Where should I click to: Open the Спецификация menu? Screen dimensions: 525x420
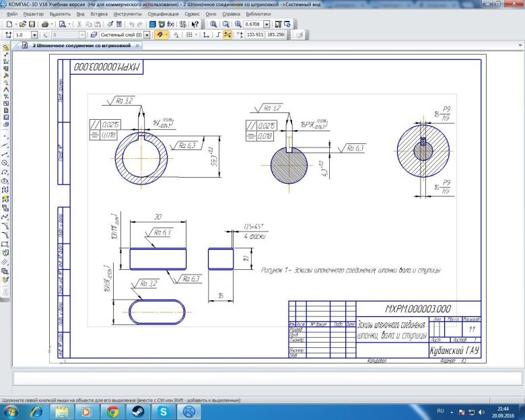point(163,13)
